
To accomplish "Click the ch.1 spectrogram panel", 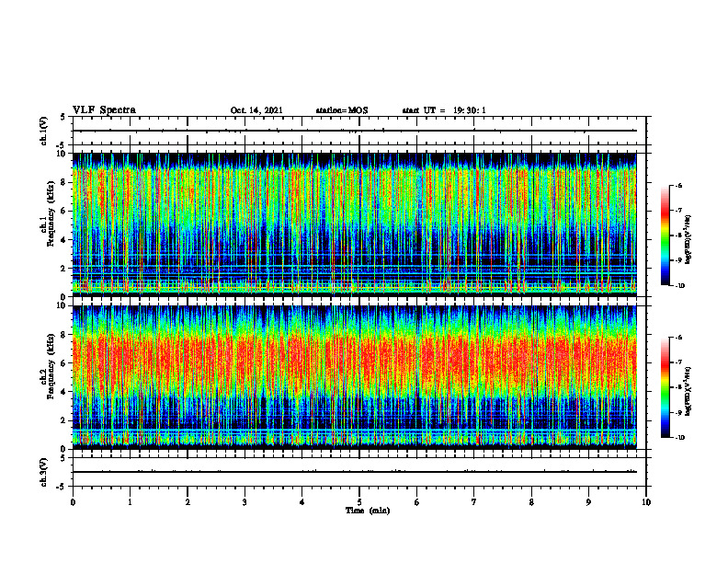I will pyautogui.click(x=354, y=224).
